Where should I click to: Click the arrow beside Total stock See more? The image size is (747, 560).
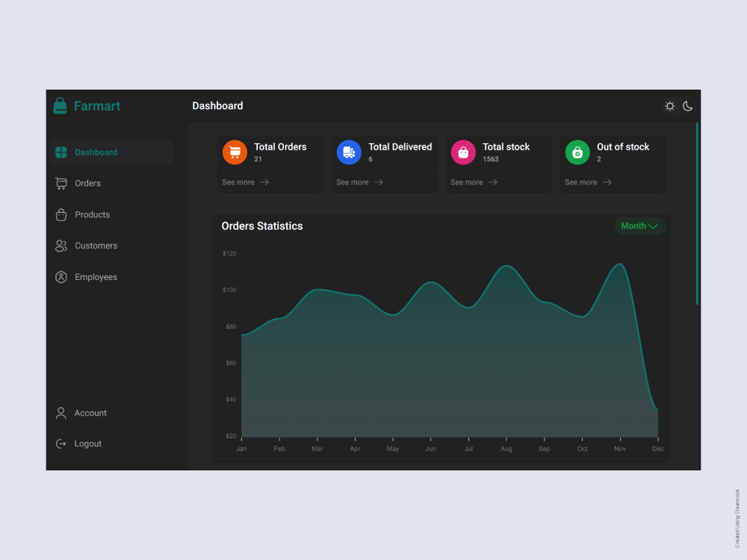(x=493, y=182)
